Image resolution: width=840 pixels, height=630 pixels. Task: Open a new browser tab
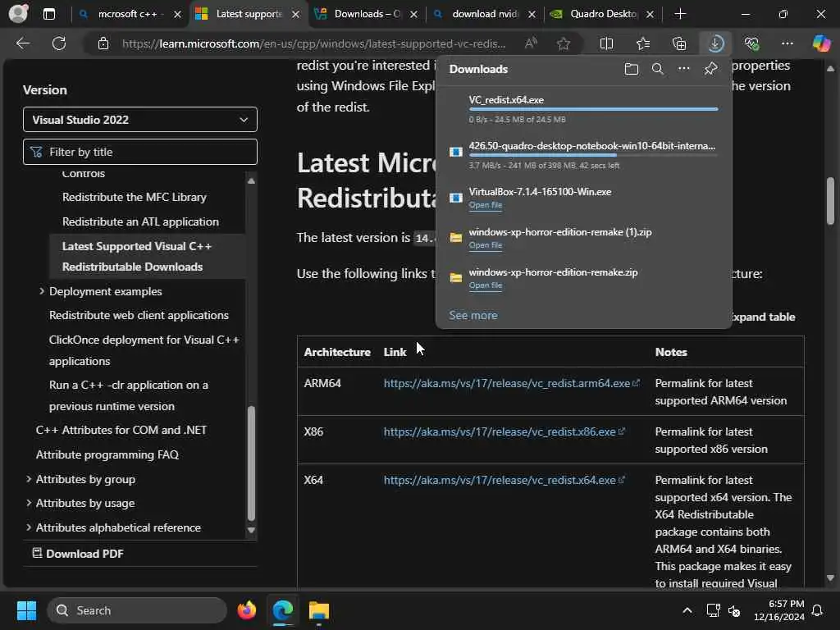[x=680, y=14]
